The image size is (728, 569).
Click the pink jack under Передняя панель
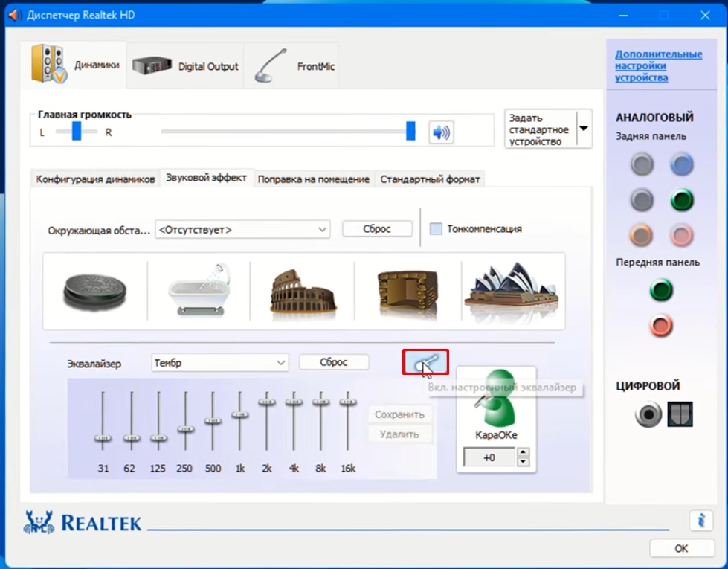coord(661,325)
